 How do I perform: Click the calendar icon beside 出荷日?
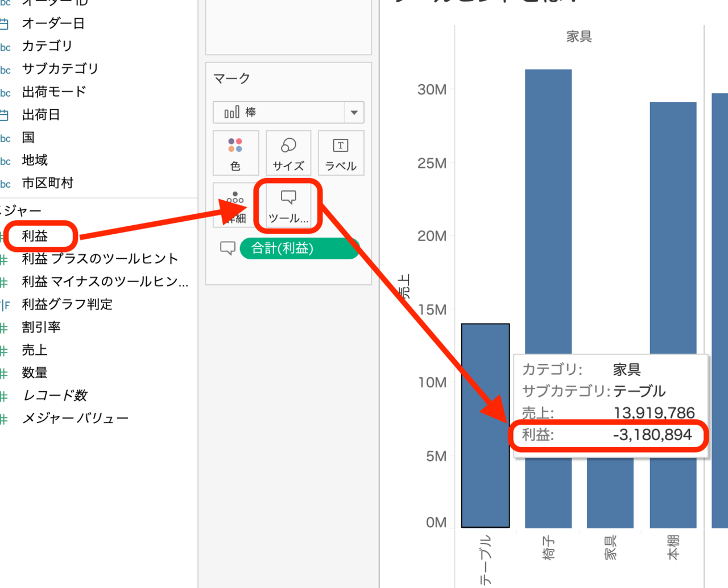(4, 115)
